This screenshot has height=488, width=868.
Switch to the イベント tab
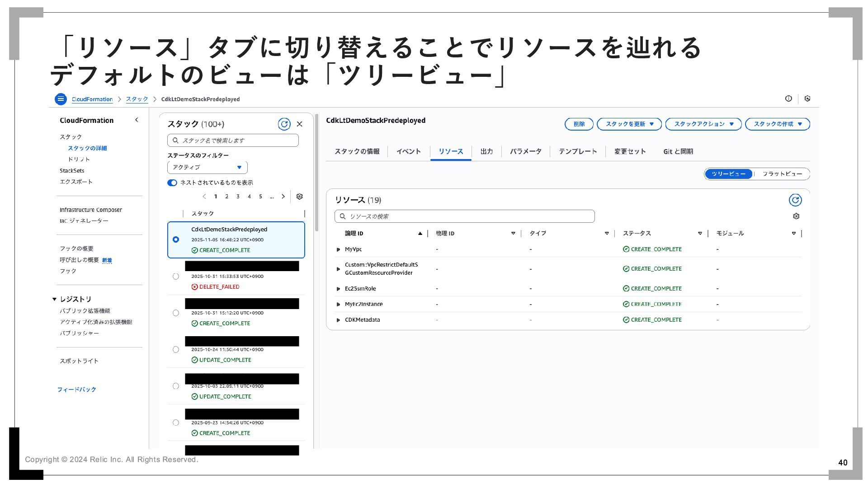click(408, 151)
